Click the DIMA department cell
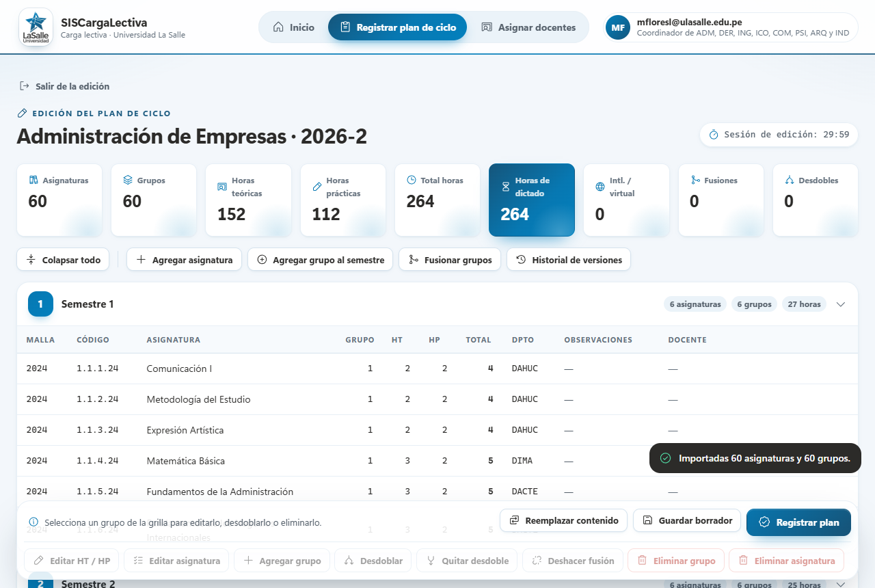 click(x=523, y=461)
